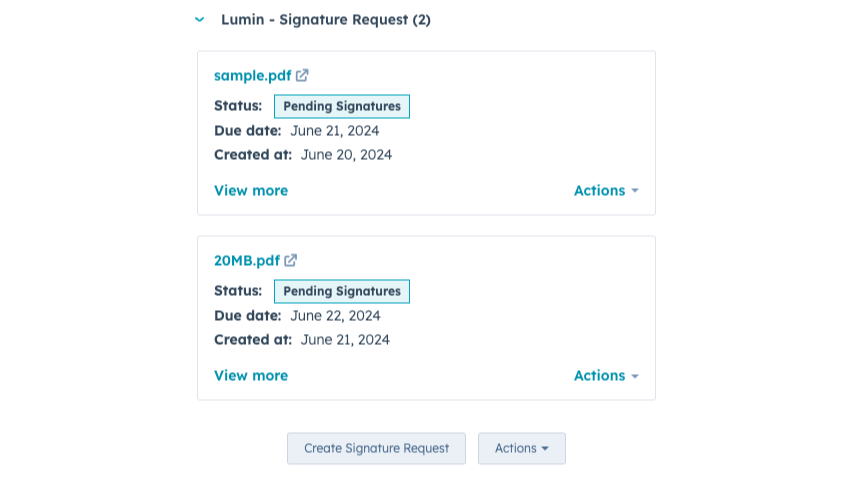Open Actions dropdown on the 20MB.pdf card

pos(606,375)
